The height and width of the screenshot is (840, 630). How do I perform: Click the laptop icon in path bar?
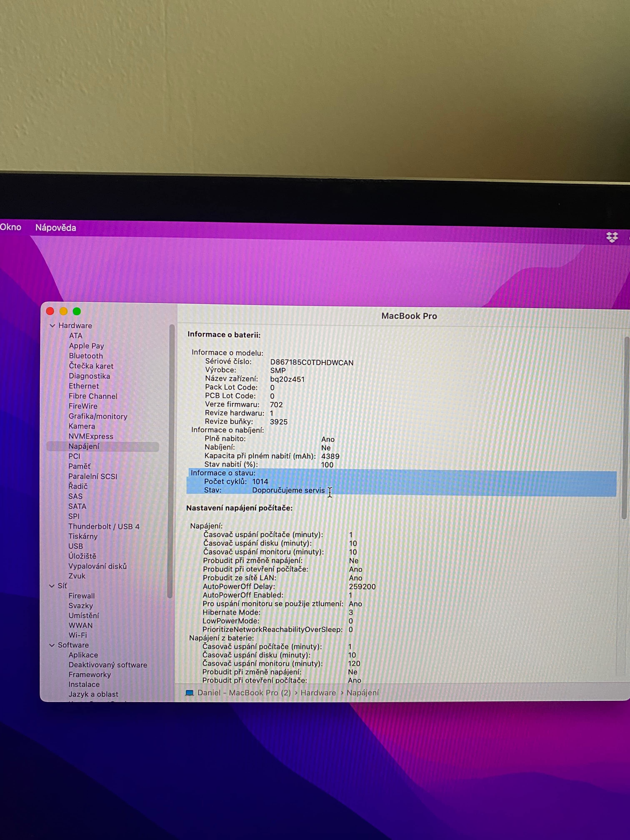coord(190,693)
